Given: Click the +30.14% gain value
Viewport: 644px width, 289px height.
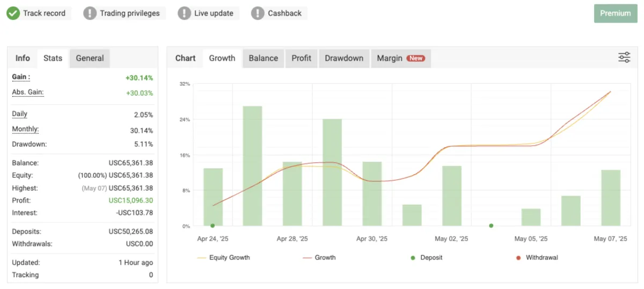Looking at the screenshot, I should (139, 78).
